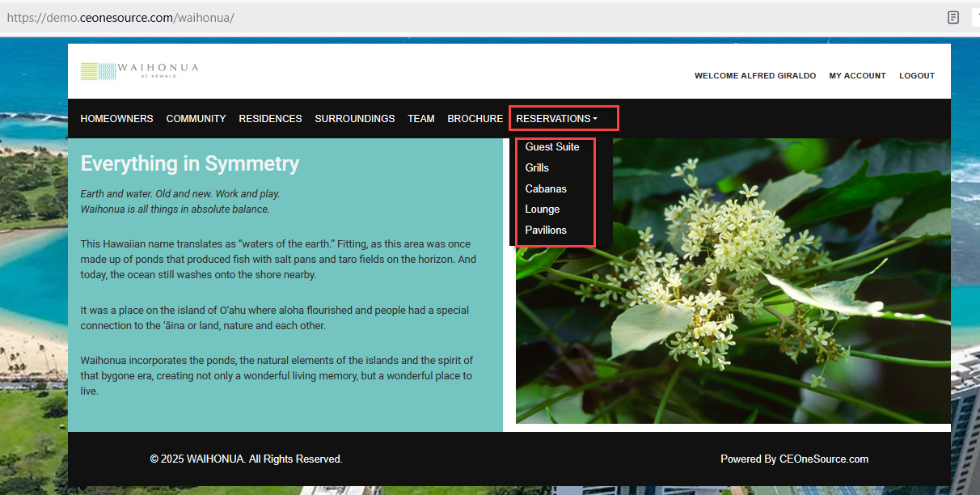Open the Homeowners navigation item
The image size is (980, 495).
(116, 119)
